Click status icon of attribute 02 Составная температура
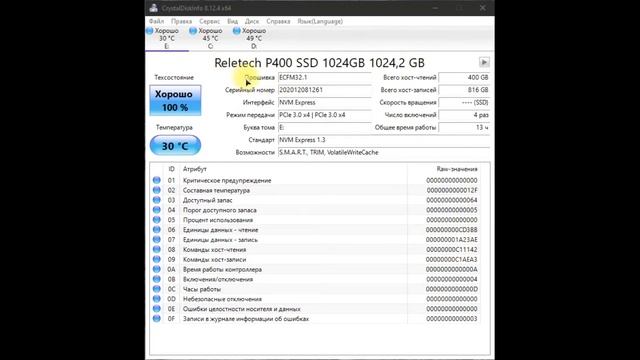 pos(157,190)
